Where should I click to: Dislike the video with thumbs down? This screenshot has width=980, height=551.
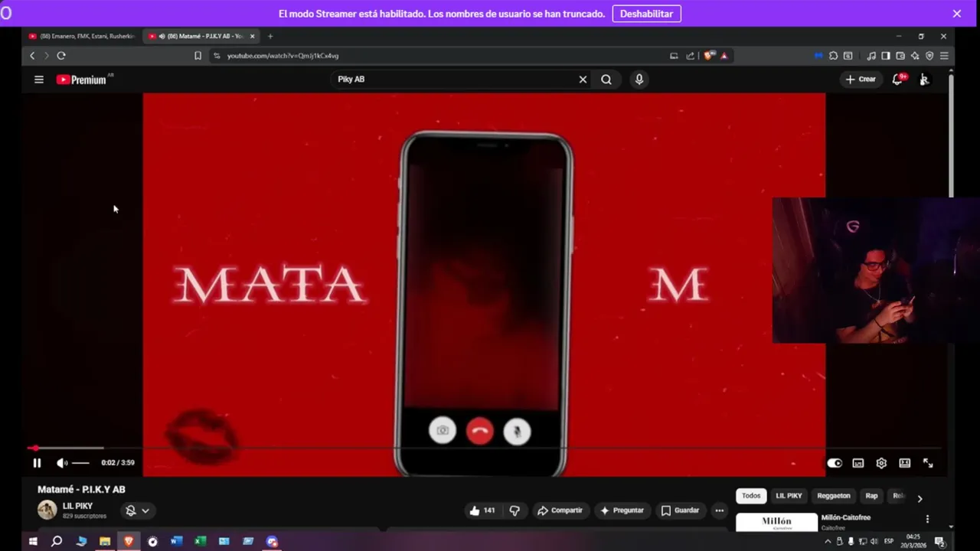click(x=514, y=510)
